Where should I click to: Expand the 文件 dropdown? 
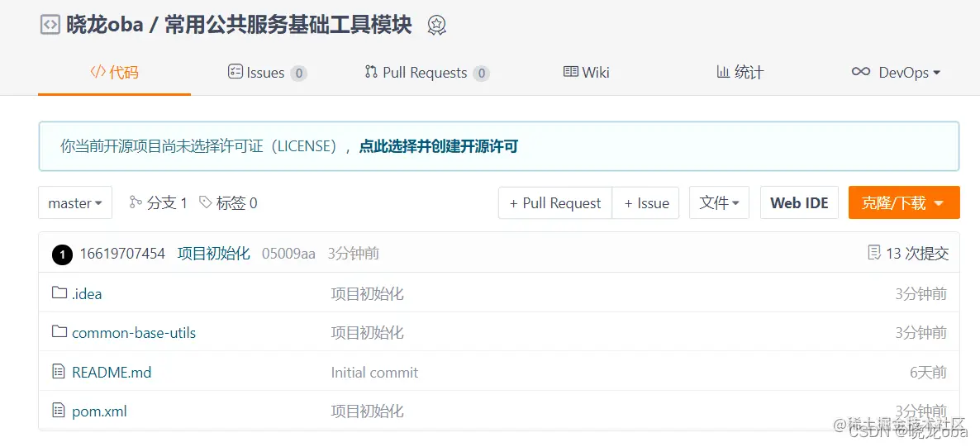(x=719, y=202)
